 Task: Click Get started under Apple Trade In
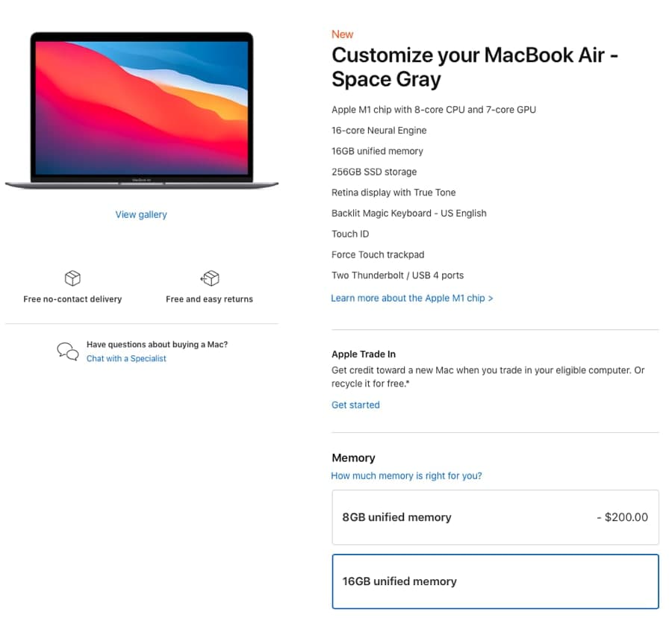tap(355, 405)
